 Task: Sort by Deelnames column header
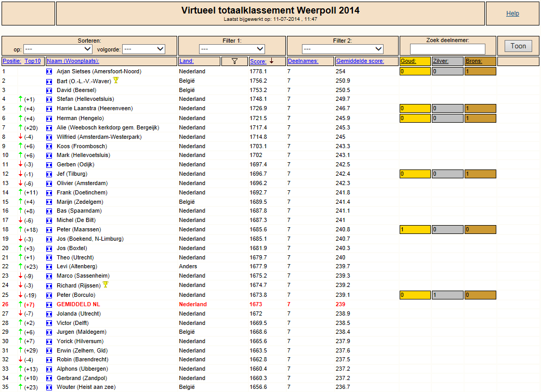click(x=303, y=61)
